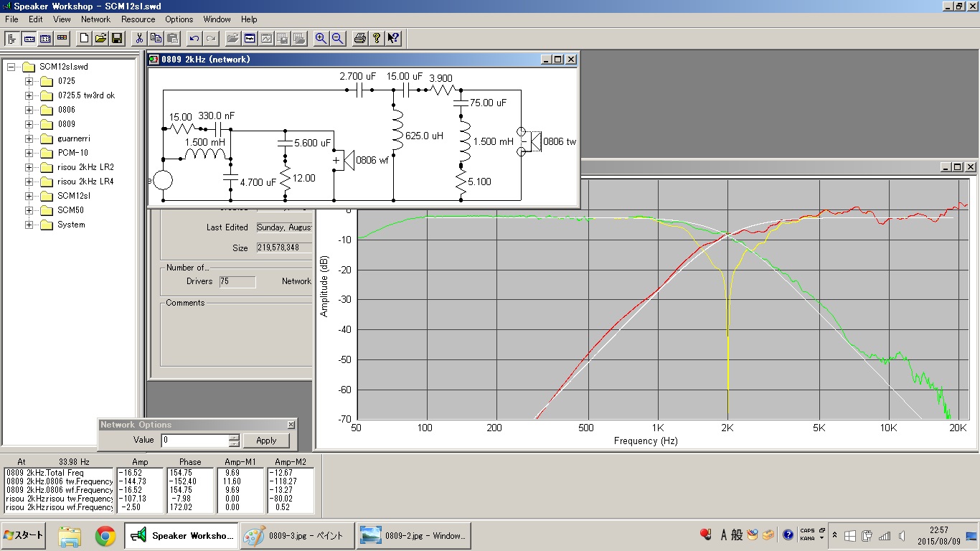Switch to Speaker Workshop taskbar button
The width and height of the screenshot is (980, 551).
[x=182, y=535]
